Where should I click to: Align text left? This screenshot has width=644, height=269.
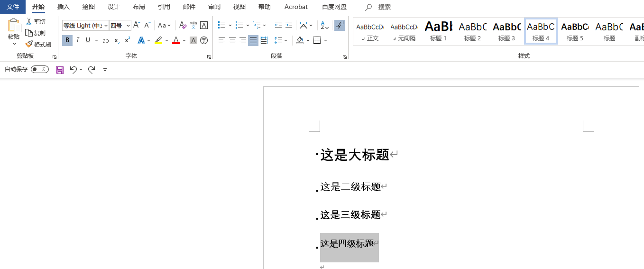coord(221,40)
